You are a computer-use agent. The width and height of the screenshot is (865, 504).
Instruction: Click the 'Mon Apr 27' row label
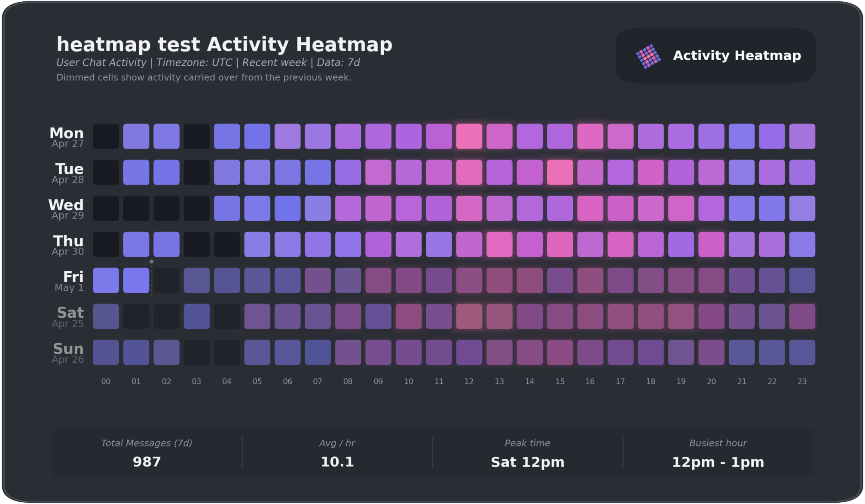click(67, 137)
